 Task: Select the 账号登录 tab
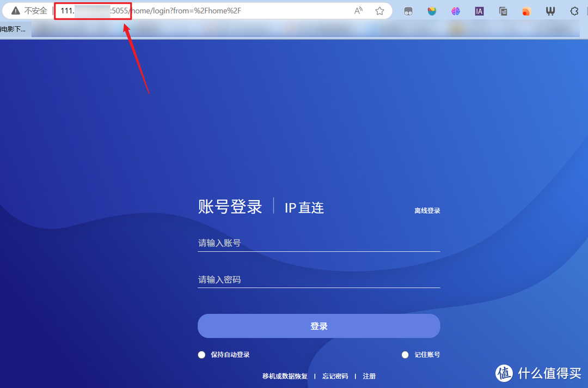coord(230,206)
